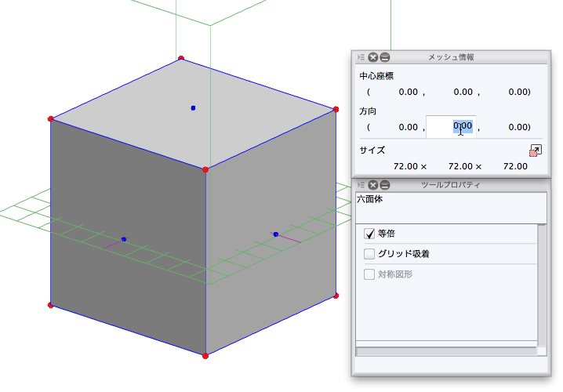Close the メッシュ情報 panel

coord(373,57)
